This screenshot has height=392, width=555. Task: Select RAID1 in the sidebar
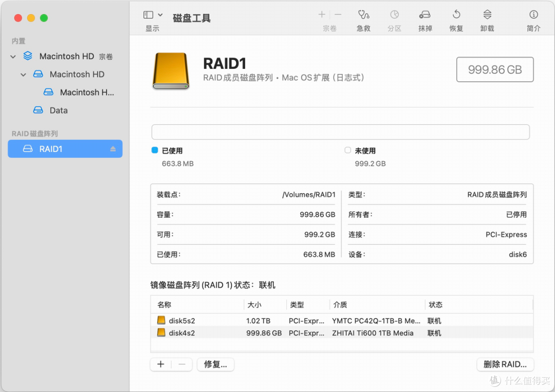point(65,148)
